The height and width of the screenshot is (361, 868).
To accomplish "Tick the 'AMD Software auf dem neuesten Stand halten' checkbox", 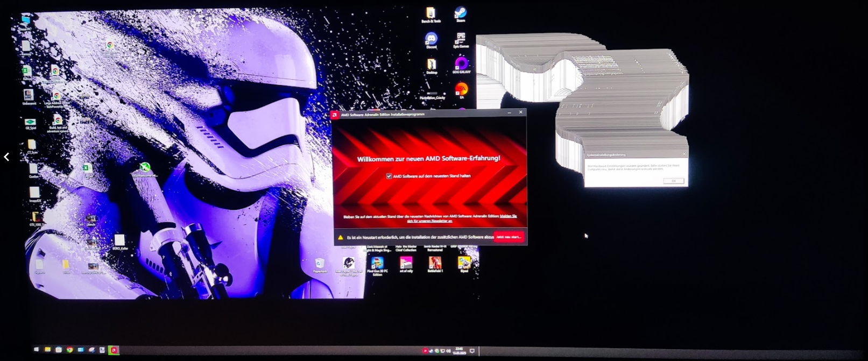I will coord(389,176).
